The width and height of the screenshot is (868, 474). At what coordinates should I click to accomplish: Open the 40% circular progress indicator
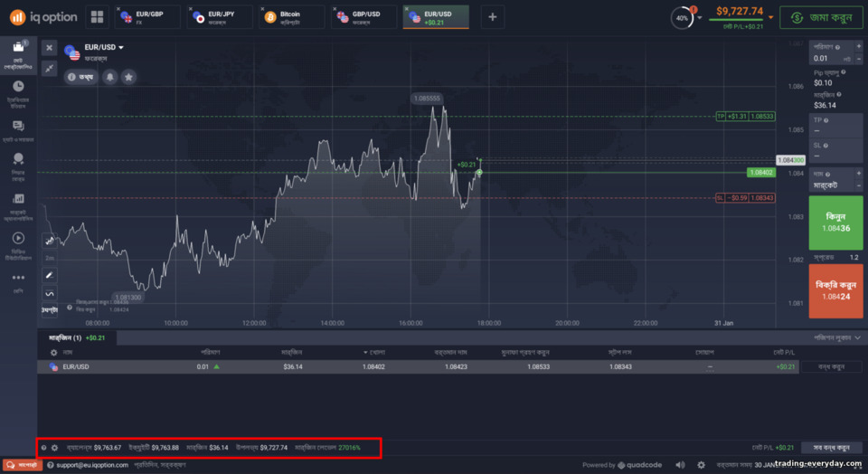682,18
